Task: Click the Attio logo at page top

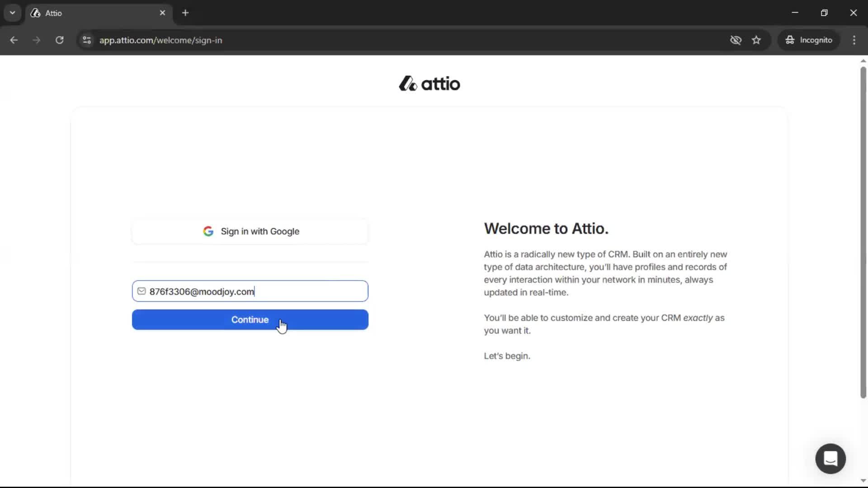Action: [429, 84]
